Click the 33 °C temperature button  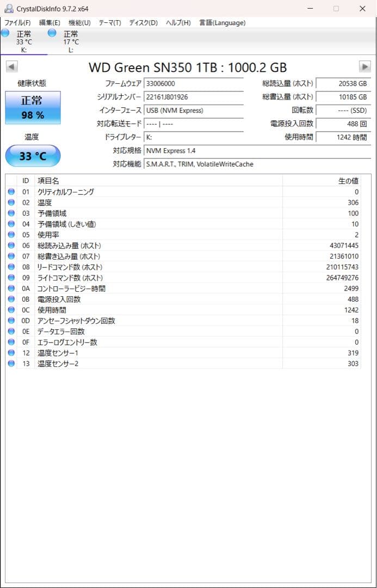point(33,156)
